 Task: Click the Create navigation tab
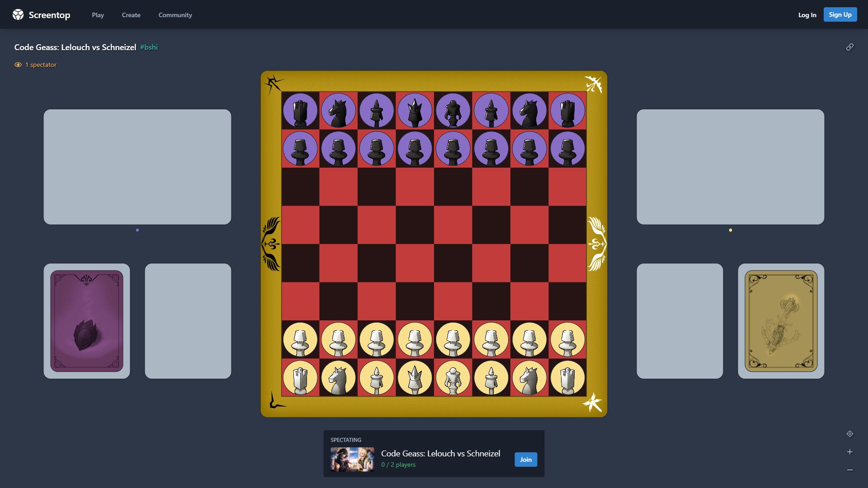click(x=131, y=14)
